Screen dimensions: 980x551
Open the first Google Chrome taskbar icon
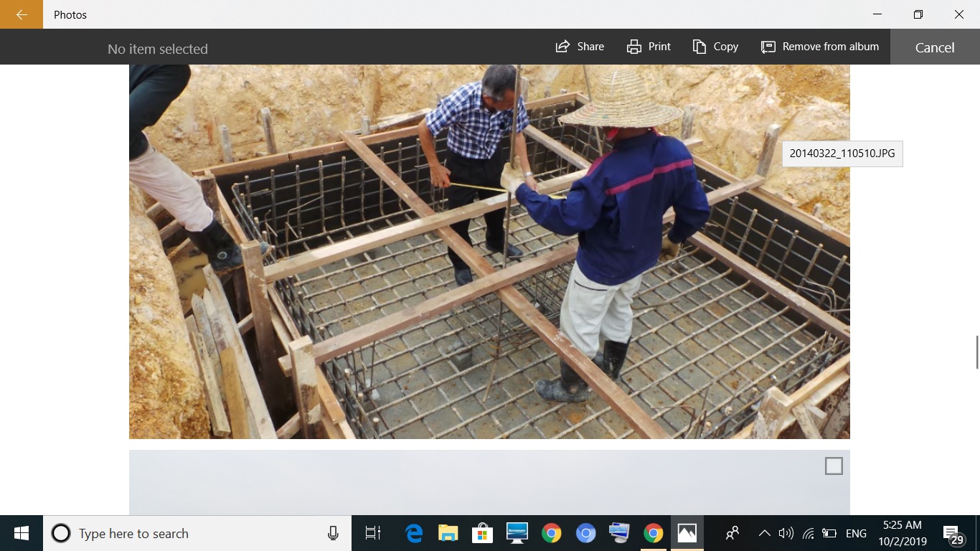pos(551,533)
